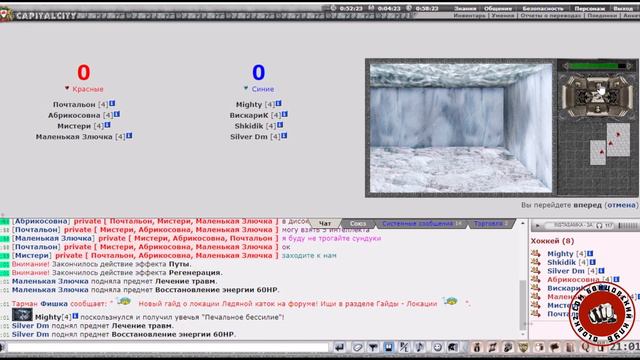Click private-message icon beside Mighty in Хоккей list
The width and height of the screenshot is (640, 360).
tap(536, 253)
